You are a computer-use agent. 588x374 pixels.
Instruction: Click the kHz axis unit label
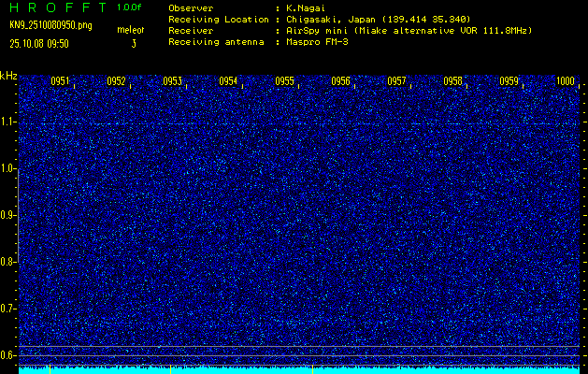[8, 76]
